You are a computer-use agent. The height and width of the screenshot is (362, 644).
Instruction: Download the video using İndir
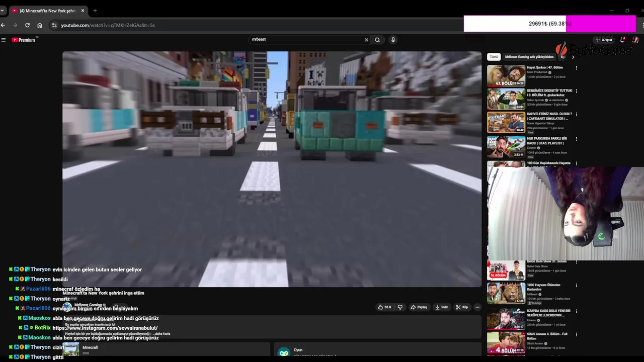[x=442, y=307]
